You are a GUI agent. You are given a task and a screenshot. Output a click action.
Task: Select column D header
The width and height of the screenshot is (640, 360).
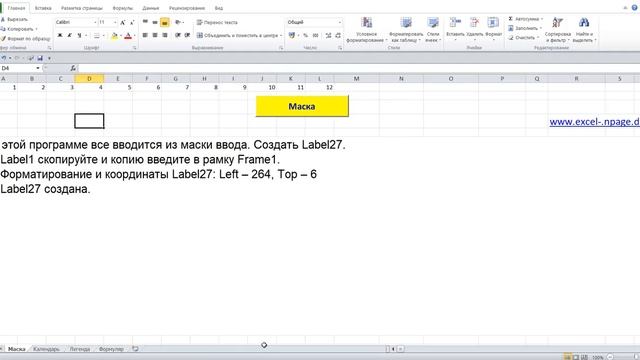click(89, 78)
